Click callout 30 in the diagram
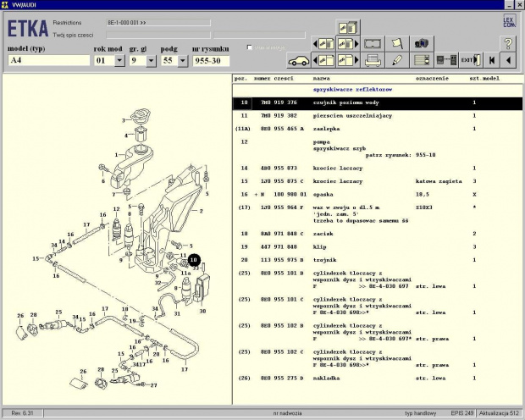Viewport: 525px width, 420px height. (x=202, y=311)
